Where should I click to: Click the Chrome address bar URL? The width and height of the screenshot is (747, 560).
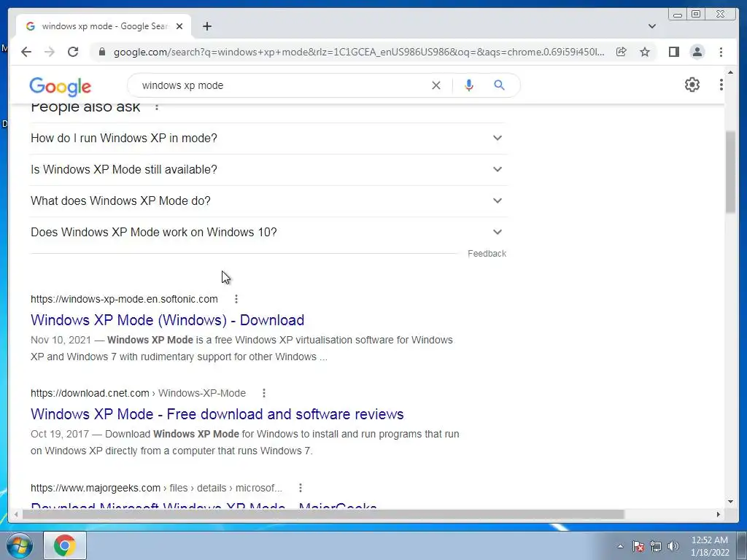click(359, 52)
